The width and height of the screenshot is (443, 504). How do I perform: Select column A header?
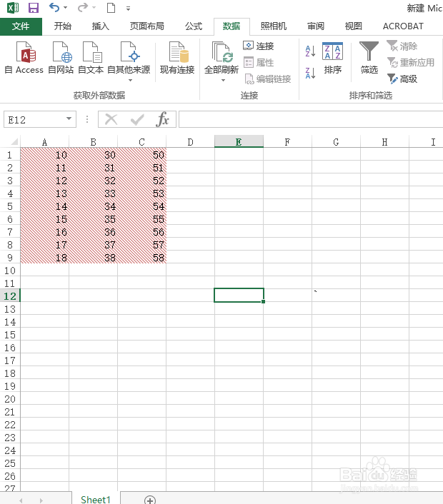coord(45,142)
